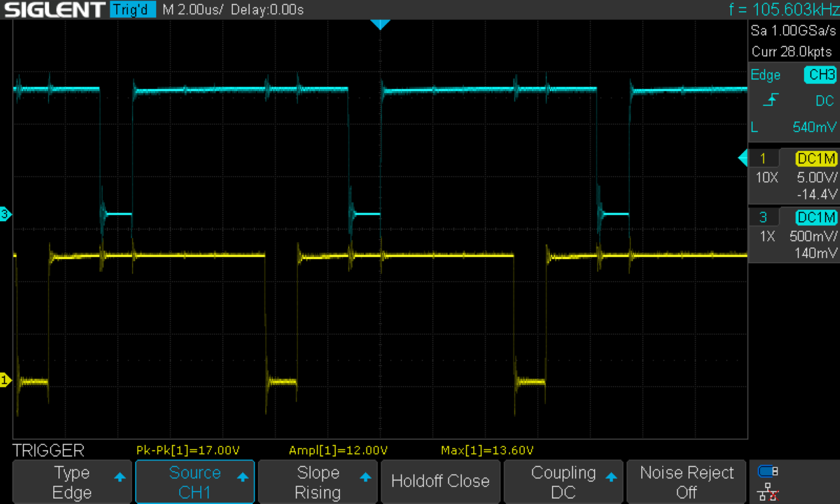Click the channel 1 -14.4V offset value
The image size is (840, 504).
[817, 194]
